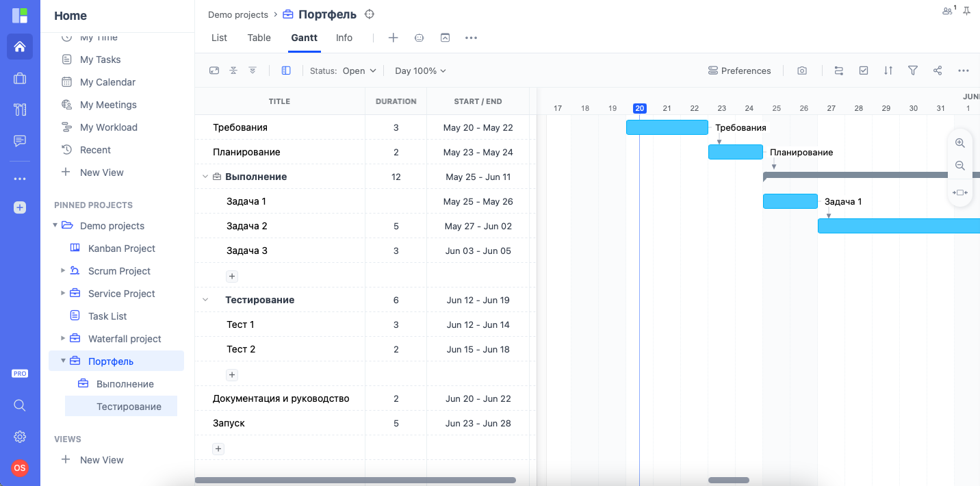Click the horizontal scrollbar of Gantt chart
980x486 pixels.
click(x=728, y=481)
